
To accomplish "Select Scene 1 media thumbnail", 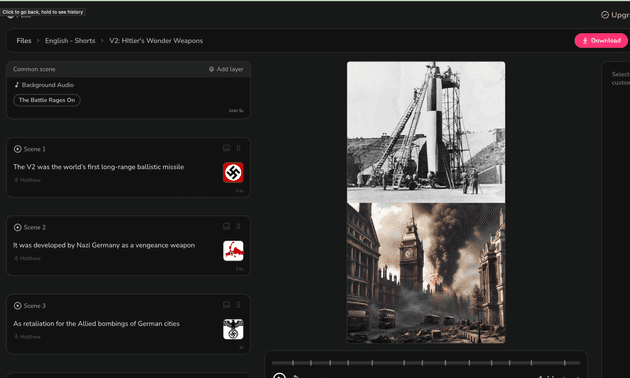I will tap(233, 172).
